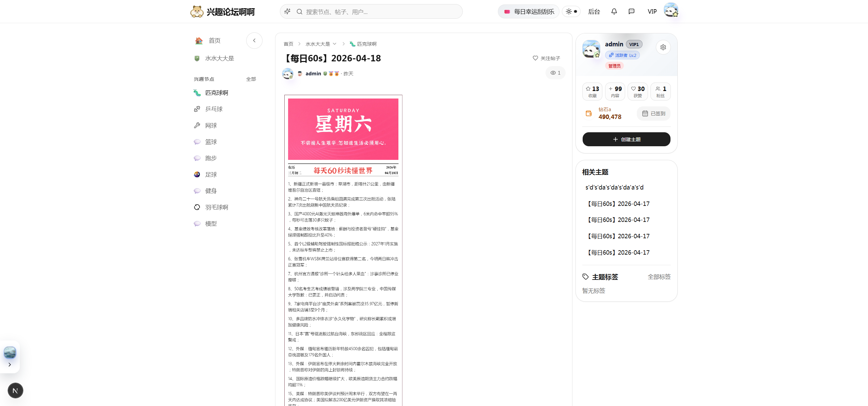This screenshot has height=406, width=868.
Task: Open the 星期六 daily news image
Action: pos(343,129)
